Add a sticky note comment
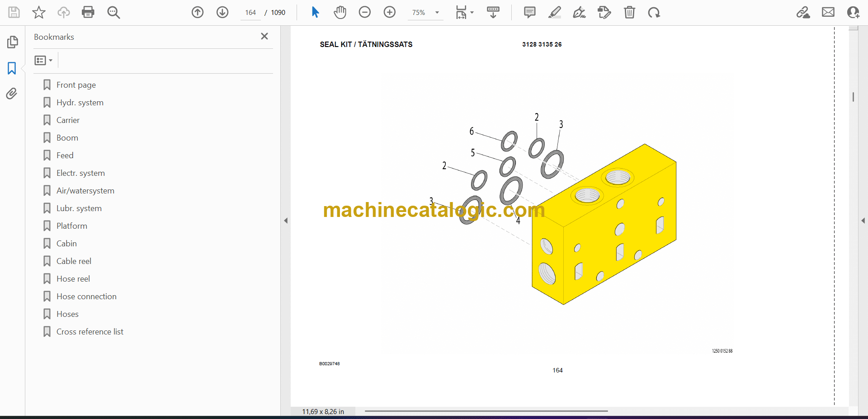The image size is (868, 419). click(529, 12)
